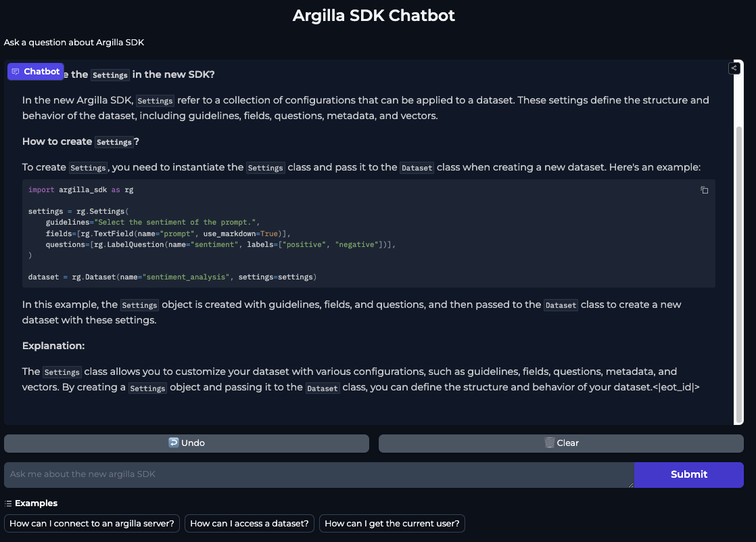The image size is (756, 542).
Task: Click the 'Explanation:' heading in the response
Action: tap(53, 346)
